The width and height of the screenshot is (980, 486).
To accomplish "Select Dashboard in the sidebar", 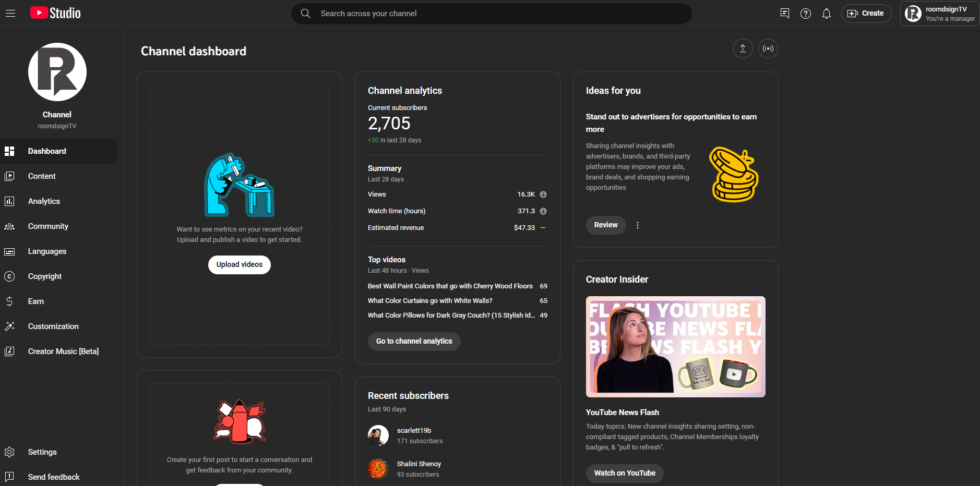I will point(58,151).
